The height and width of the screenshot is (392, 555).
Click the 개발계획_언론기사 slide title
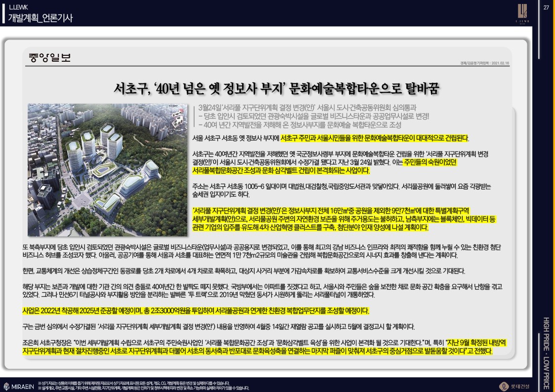[x=41, y=18]
